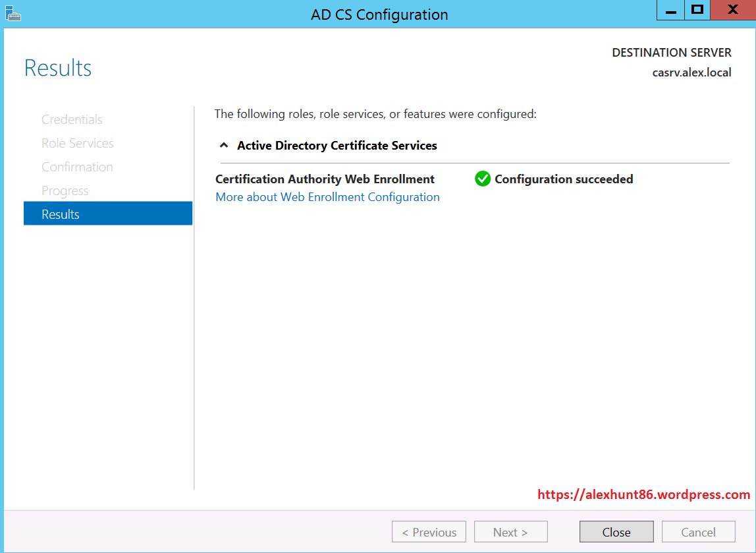
Task: Go to the Role Services step
Action: tap(77, 143)
